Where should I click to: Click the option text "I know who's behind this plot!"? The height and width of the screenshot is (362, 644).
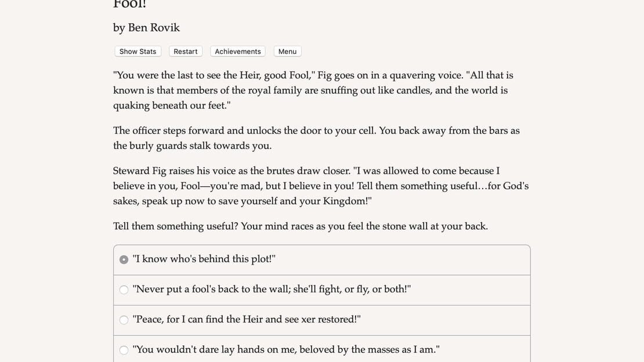(x=204, y=259)
